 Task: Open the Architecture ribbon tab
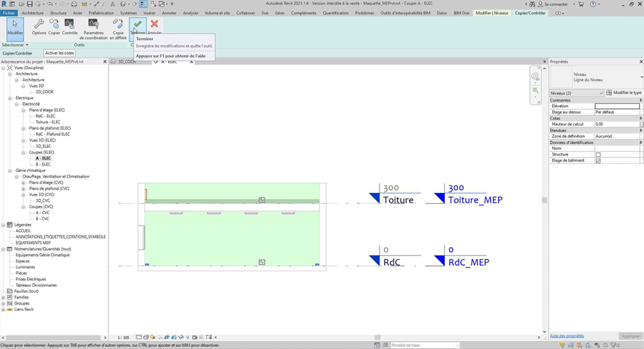pos(32,13)
